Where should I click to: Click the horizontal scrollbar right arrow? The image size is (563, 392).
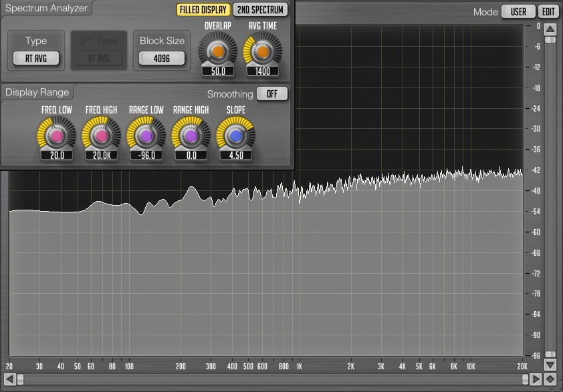click(536, 379)
